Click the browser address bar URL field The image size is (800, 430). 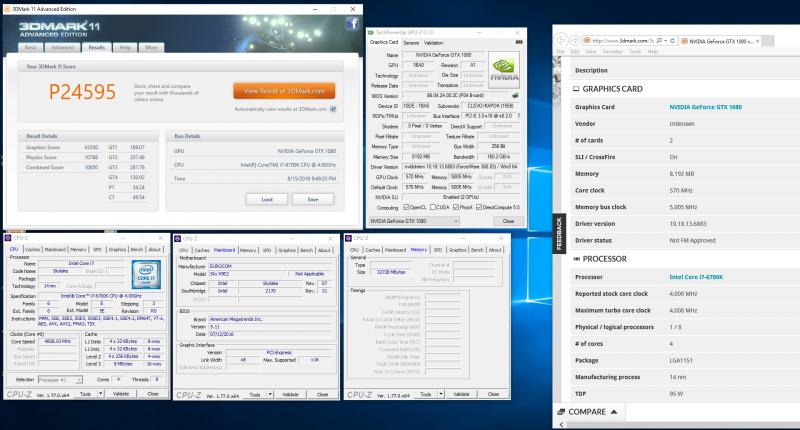(x=623, y=40)
